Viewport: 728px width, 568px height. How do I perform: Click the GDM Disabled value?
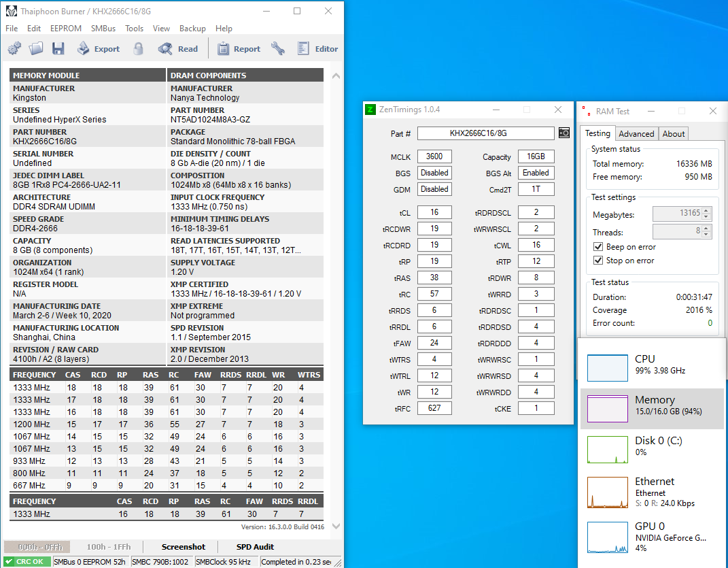[434, 189]
